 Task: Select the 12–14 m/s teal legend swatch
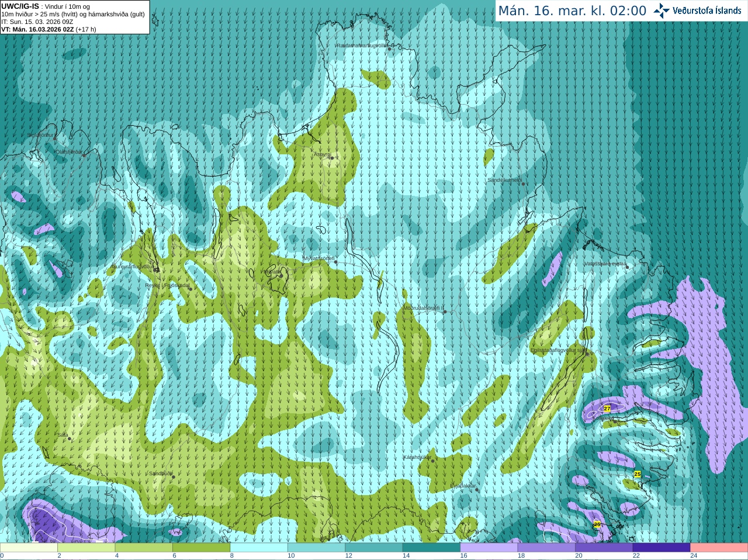pyautogui.click(x=374, y=548)
